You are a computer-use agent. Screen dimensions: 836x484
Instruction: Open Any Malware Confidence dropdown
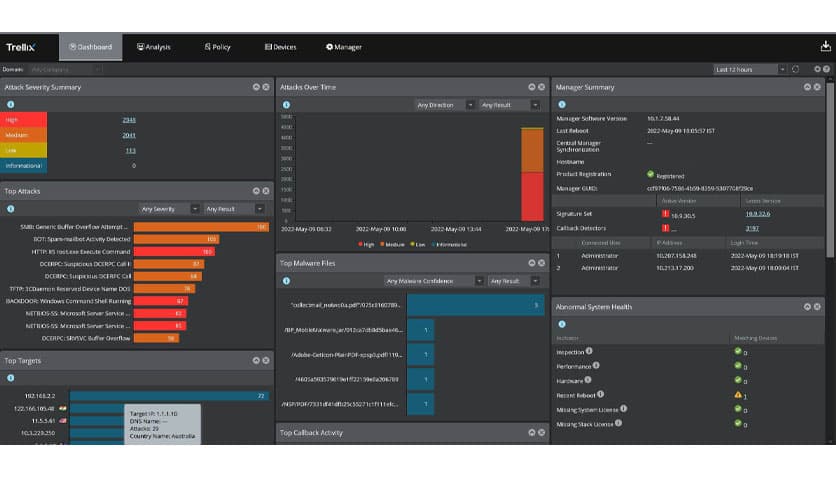pyautogui.click(x=433, y=281)
